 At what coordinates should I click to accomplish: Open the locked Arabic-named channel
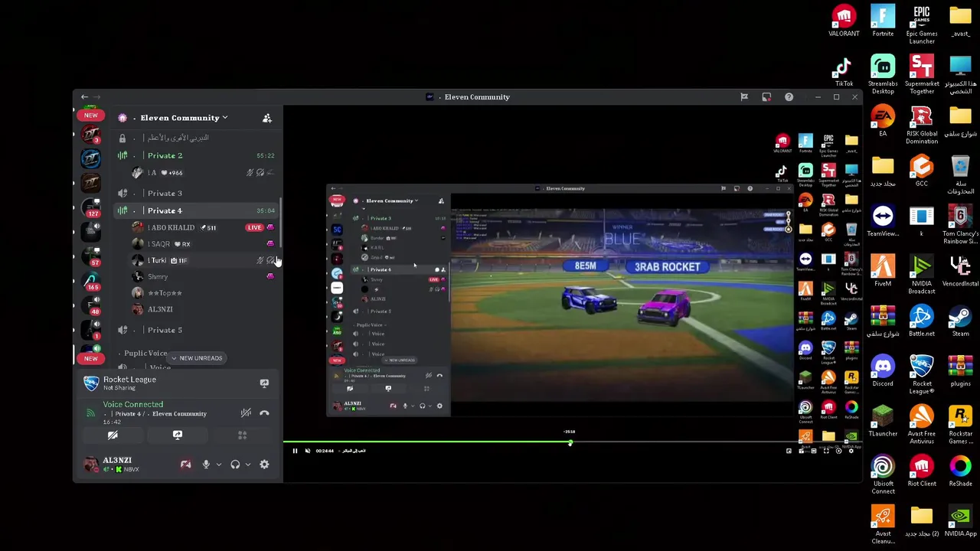click(x=197, y=138)
